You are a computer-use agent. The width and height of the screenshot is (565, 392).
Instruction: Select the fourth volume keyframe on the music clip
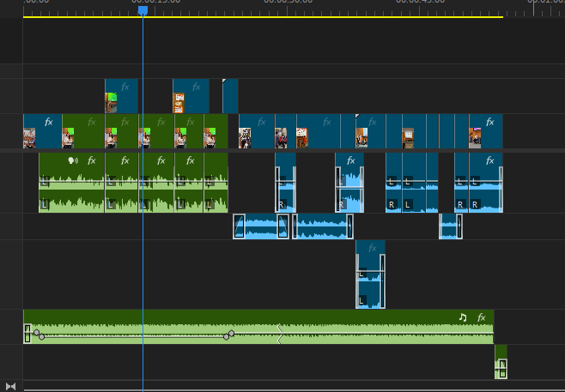[x=231, y=334]
